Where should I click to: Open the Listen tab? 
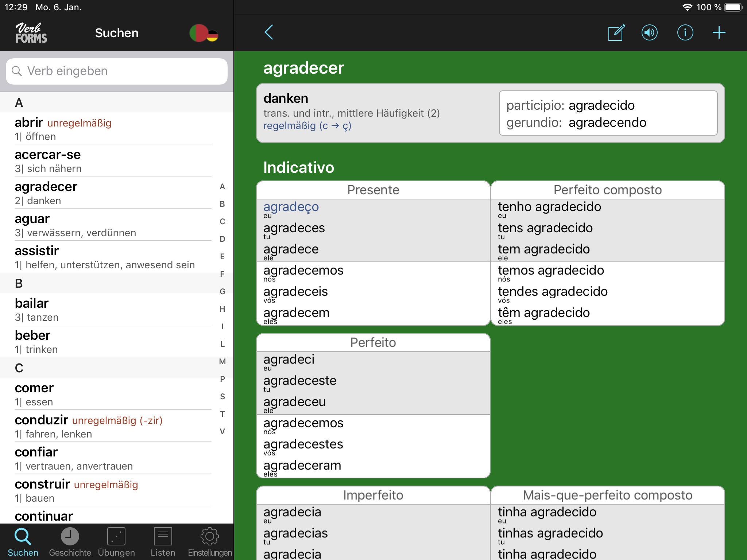pyautogui.click(x=163, y=542)
